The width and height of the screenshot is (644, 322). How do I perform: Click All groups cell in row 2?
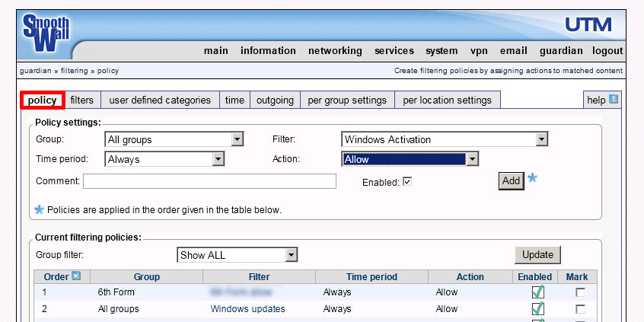118,309
